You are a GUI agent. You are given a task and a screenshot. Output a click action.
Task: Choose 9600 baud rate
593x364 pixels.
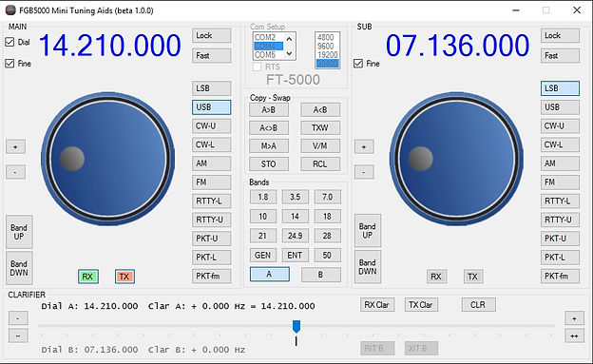click(x=327, y=46)
